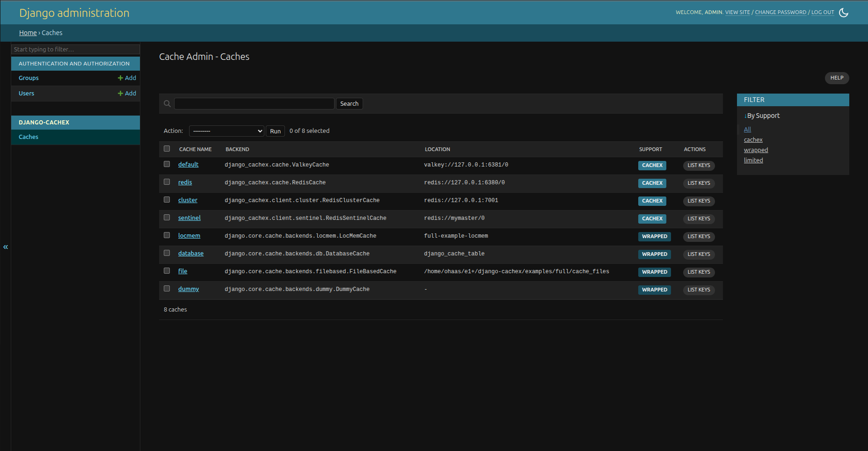Check the box for the redis cache
The width and height of the screenshot is (868, 451).
click(167, 182)
